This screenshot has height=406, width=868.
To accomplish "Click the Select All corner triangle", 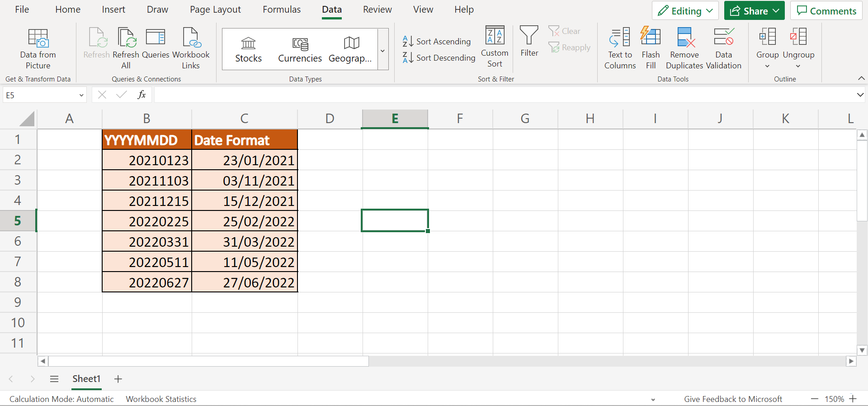I will point(27,119).
